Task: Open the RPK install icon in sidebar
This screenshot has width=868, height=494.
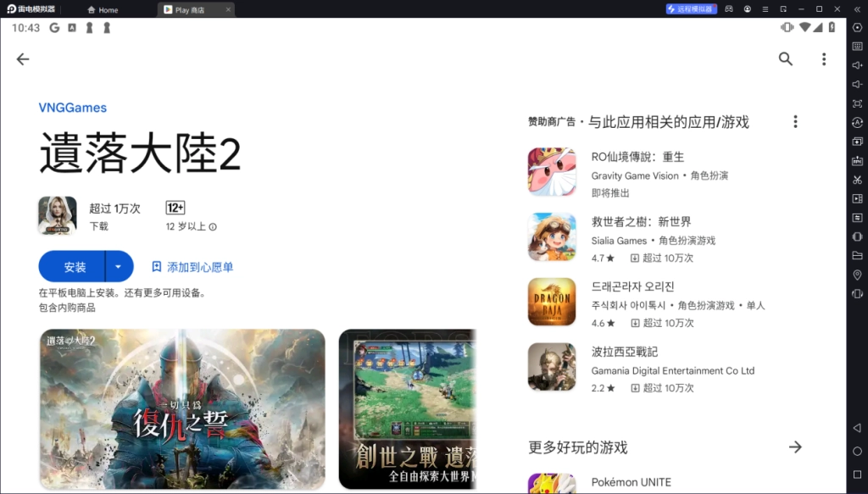Action: pos(858,160)
